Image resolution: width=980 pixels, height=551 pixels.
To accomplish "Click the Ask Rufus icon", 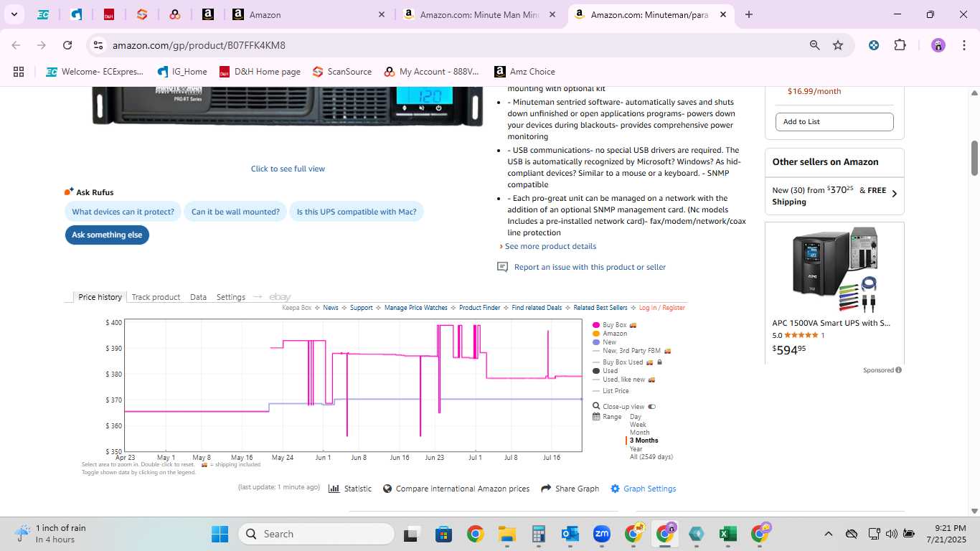I will pyautogui.click(x=69, y=192).
